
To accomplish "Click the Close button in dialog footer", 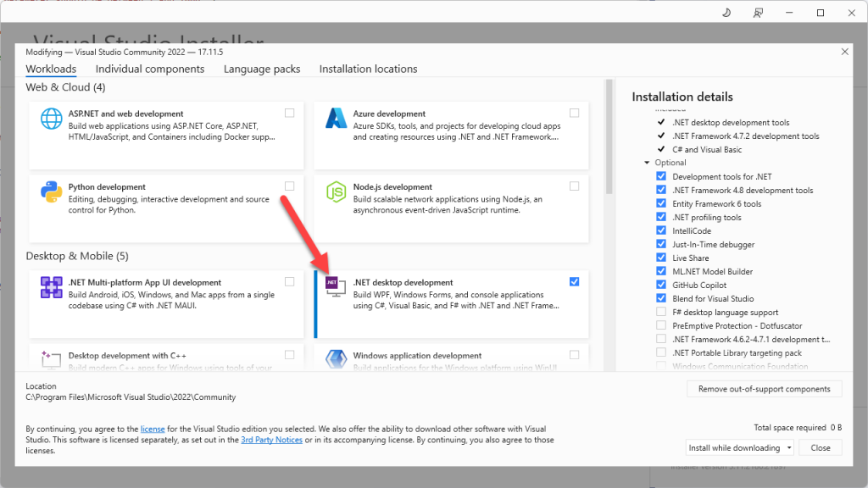I will (x=821, y=447).
